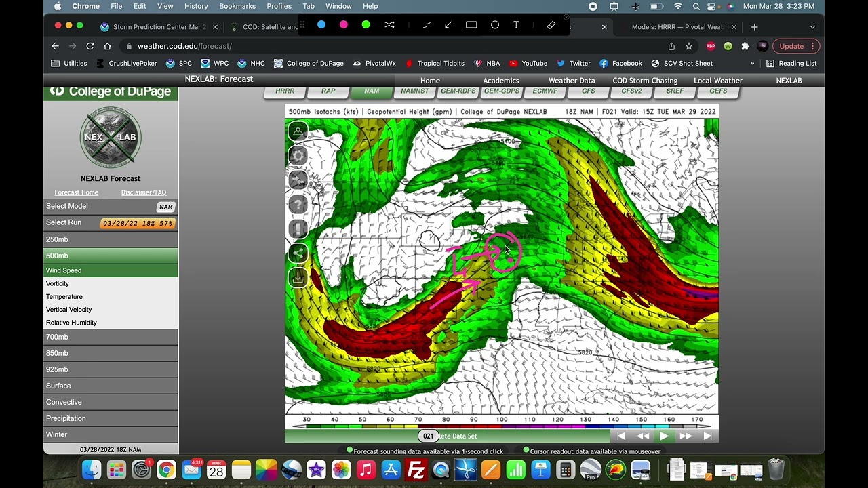
Task: Play the forecast animation loop
Action: (x=664, y=436)
